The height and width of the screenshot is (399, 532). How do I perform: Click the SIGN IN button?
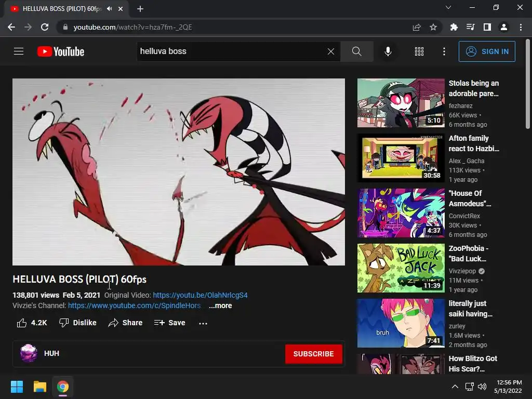[x=487, y=51]
